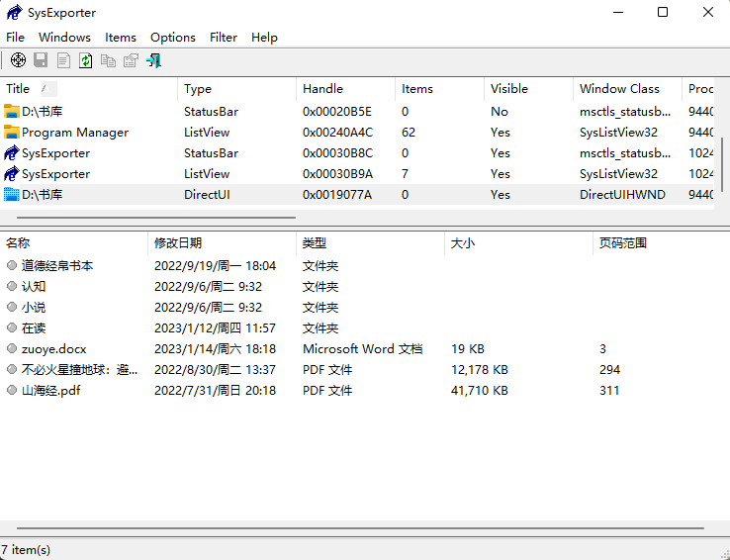Image resolution: width=730 pixels, height=560 pixels.
Task: Select the zuoye.docx item
Action: 53,349
